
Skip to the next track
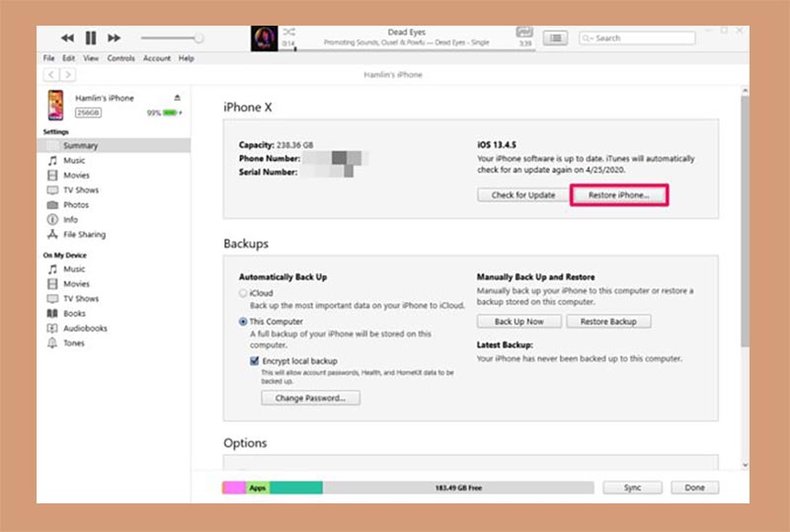pos(114,38)
